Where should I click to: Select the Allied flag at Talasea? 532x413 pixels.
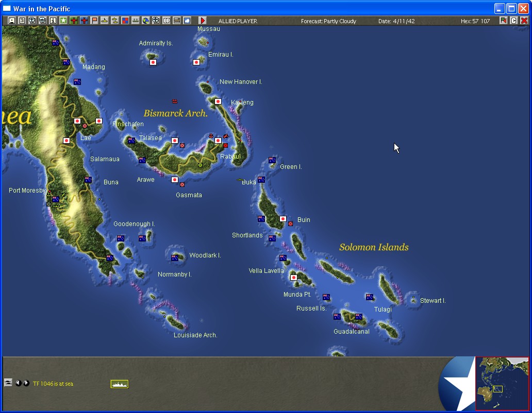tap(131, 140)
